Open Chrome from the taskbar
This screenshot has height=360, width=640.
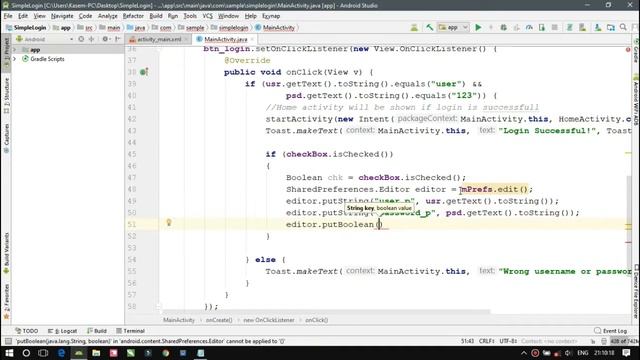(x=165, y=353)
